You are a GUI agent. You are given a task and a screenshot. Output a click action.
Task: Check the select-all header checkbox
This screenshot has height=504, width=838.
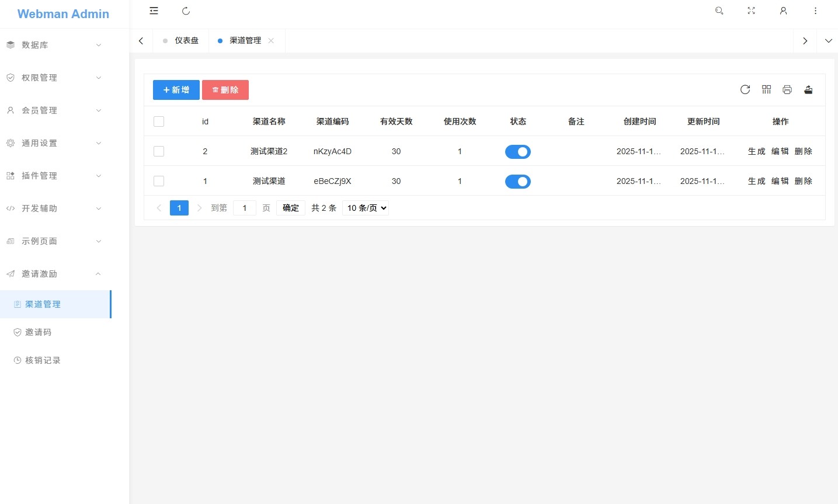(159, 121)
